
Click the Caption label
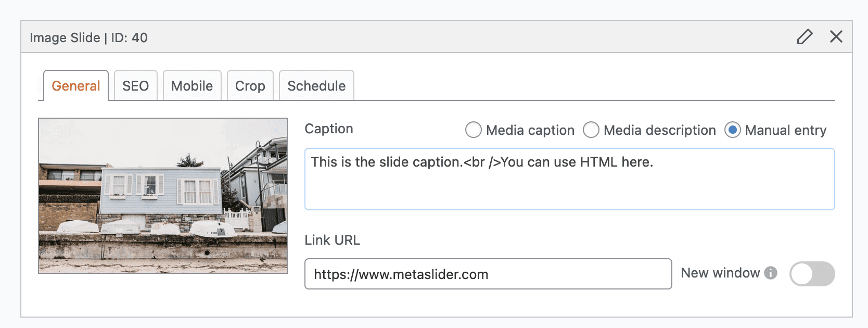coord(328,129)
